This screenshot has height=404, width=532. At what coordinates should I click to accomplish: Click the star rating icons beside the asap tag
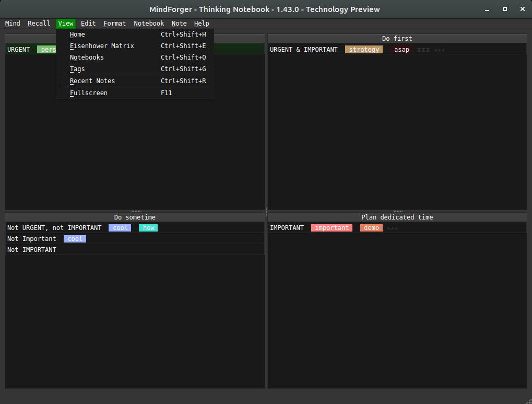(x=439, y=50)
